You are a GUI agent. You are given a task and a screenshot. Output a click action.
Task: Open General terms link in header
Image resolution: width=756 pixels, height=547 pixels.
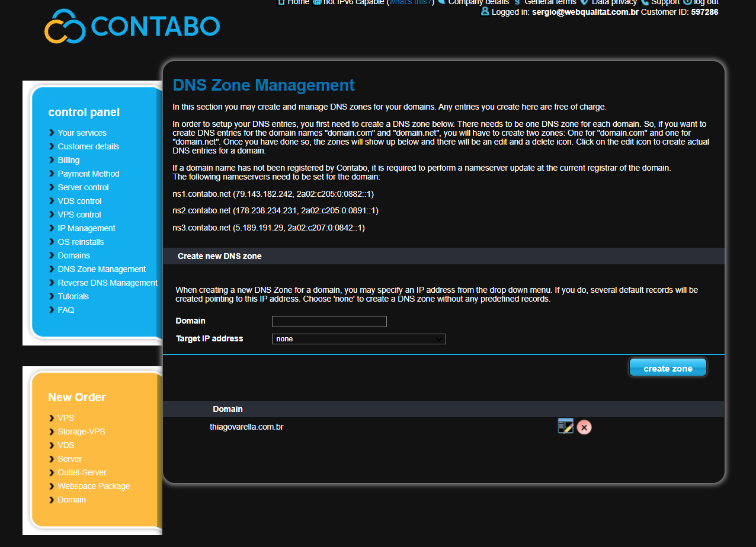tap(550, 2)
